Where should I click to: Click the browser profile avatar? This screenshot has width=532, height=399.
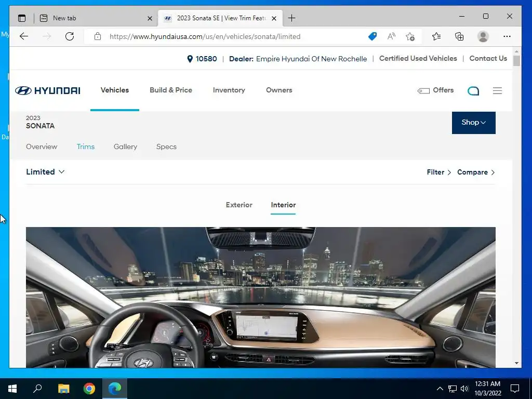(x=483, y=36)
